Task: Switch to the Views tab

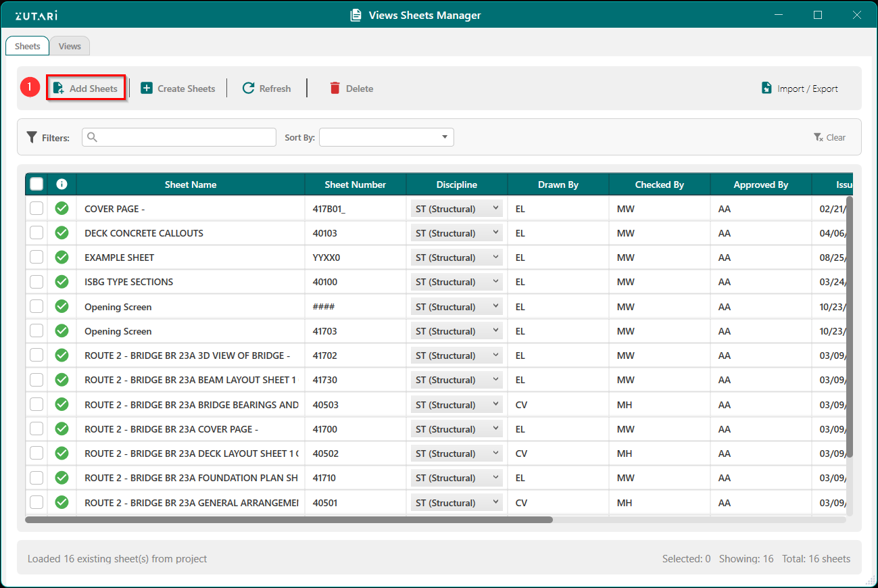Action: coord(70,47)
